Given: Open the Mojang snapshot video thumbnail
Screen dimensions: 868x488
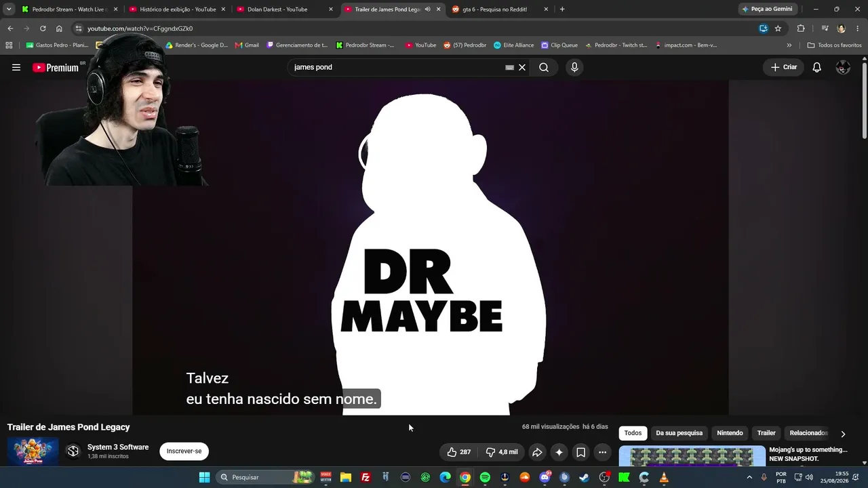Looking at the screenshot, I should pos(692,456).
